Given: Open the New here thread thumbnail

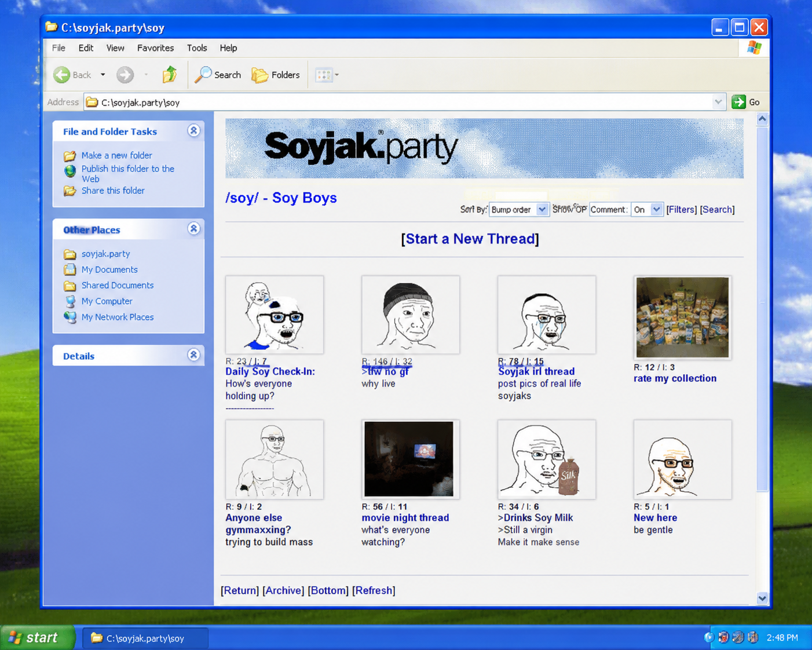Looking at the screenshot, I should click(x=683, y=459).
